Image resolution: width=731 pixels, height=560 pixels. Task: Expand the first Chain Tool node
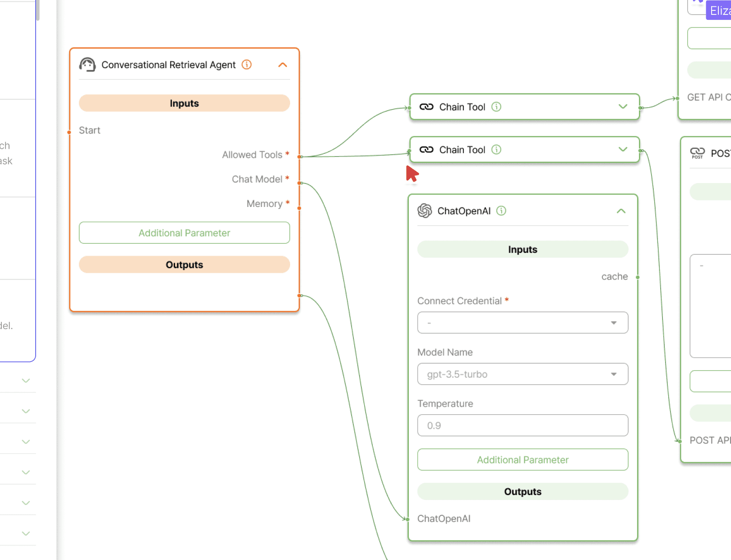pyautogui.click(x=623, y=107)
